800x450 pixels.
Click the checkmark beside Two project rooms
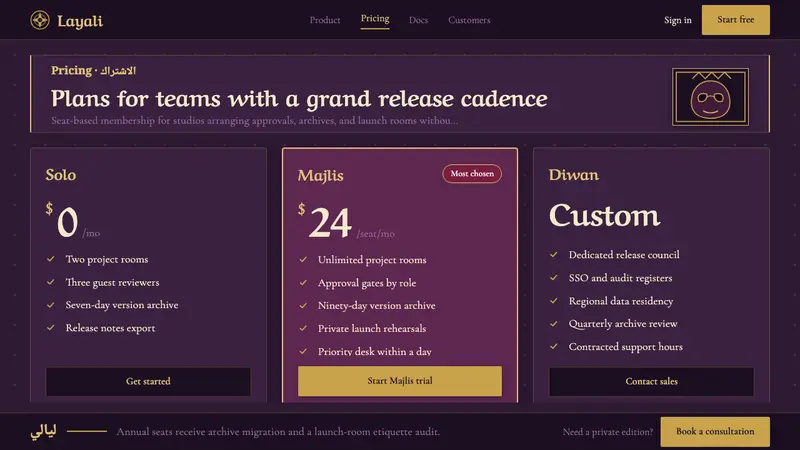pos(51,259)
